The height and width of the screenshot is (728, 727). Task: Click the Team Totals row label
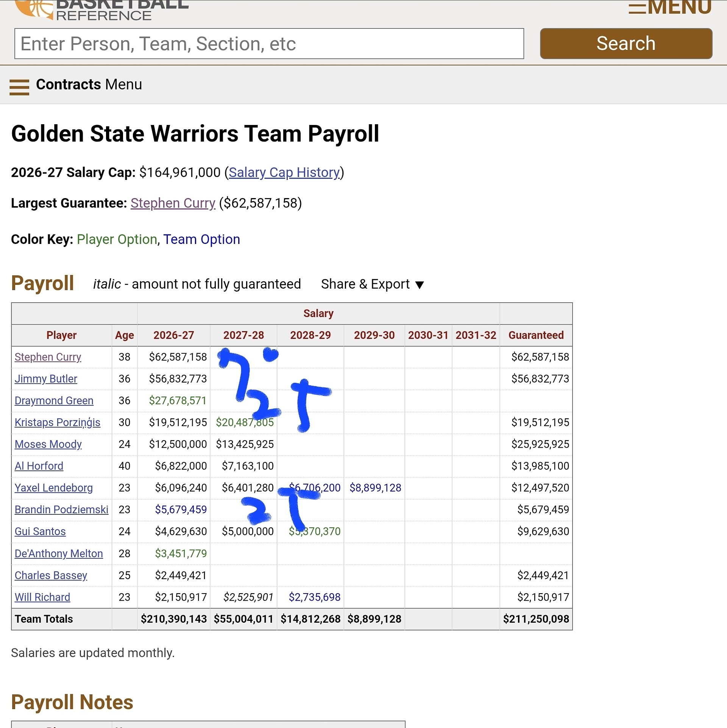[x=44, y=619]
